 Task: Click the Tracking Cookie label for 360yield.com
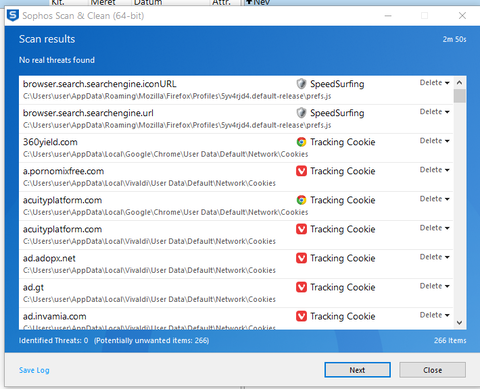coord(343,142)
